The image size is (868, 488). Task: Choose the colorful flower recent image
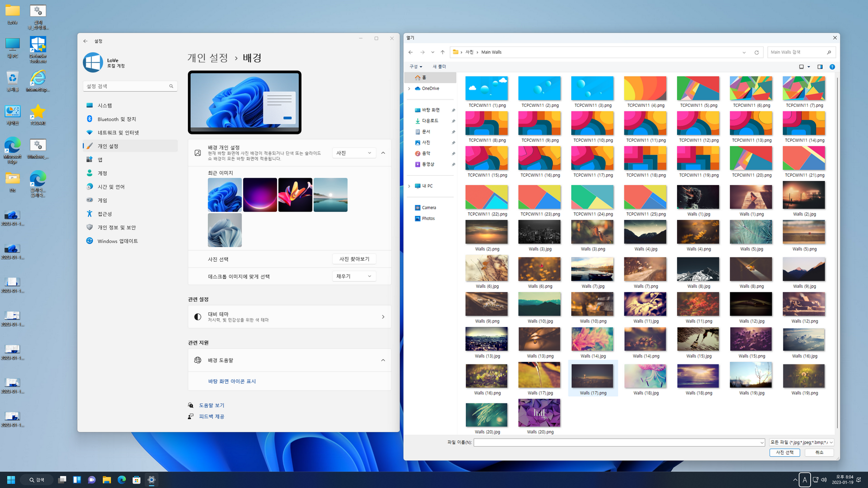coord(295,194)
